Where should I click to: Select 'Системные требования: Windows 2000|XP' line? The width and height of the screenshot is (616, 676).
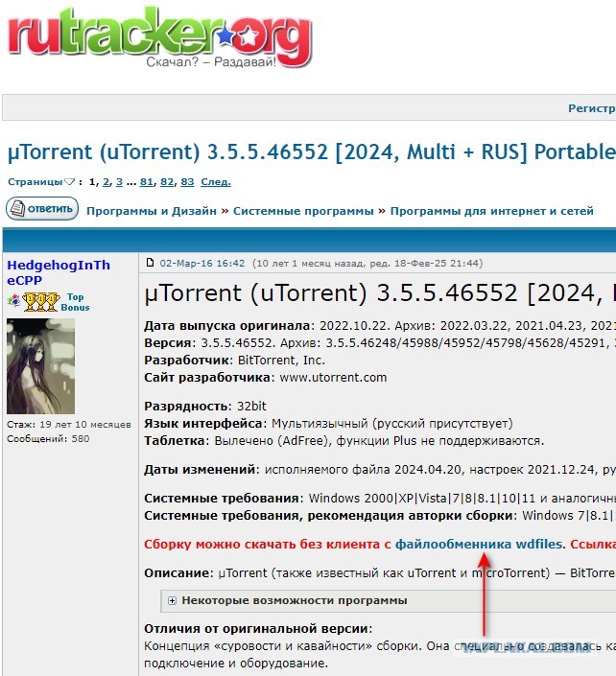(x=380, y=498)
